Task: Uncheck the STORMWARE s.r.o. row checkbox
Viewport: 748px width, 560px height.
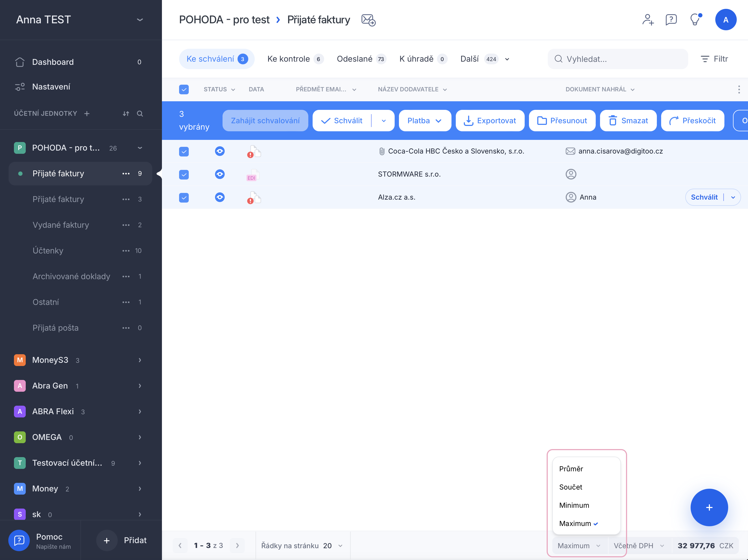Action: point(184,174)
